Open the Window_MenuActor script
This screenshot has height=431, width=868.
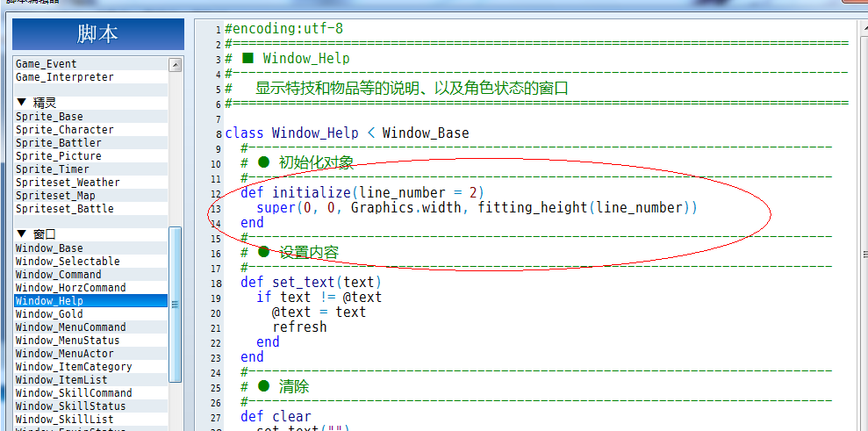[90, 354]
